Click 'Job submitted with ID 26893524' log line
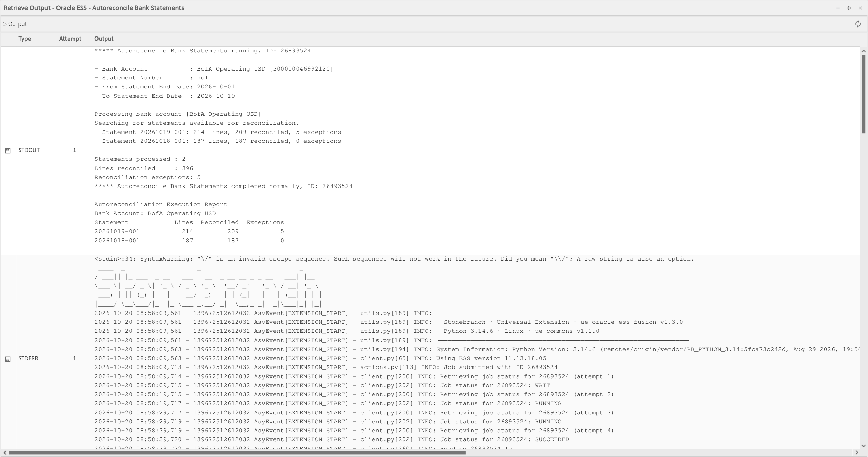The width and height of the screenshot is (868, 457). pos(326,367)
